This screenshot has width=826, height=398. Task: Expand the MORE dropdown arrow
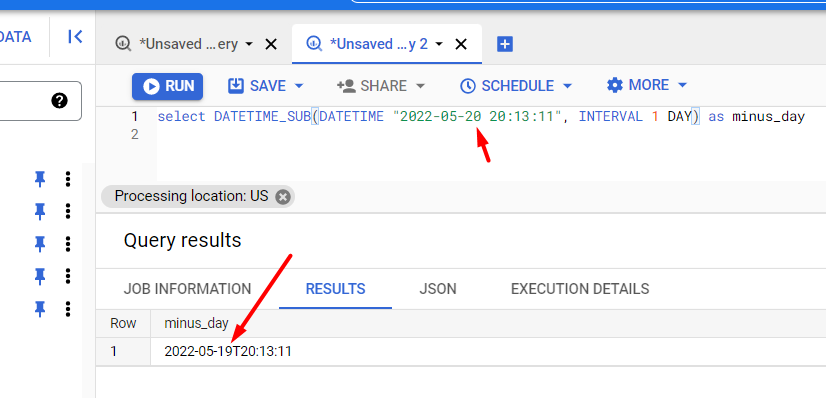pyautogui.click(x=682, y=85)
